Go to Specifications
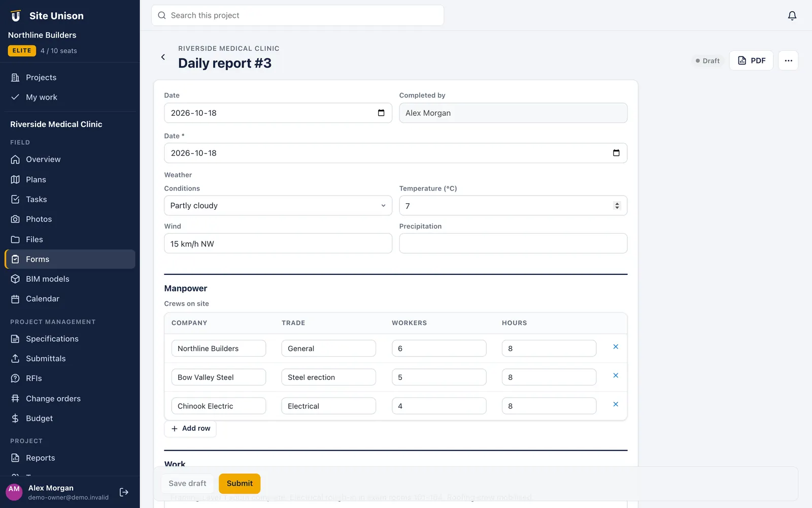Image resolution: width=812 pixels, height=508 pixels. point(70,339)
